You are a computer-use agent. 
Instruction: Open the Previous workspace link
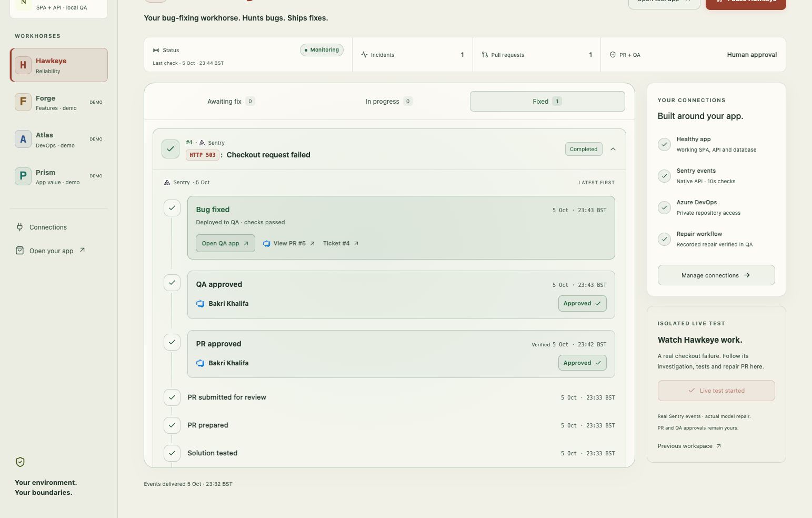(x=689, y=446)
